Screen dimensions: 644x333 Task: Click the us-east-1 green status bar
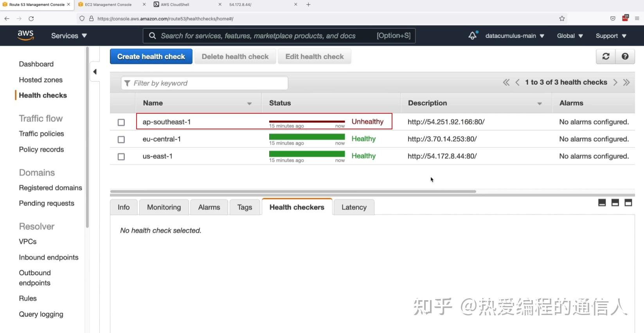(x=307, y=154)
